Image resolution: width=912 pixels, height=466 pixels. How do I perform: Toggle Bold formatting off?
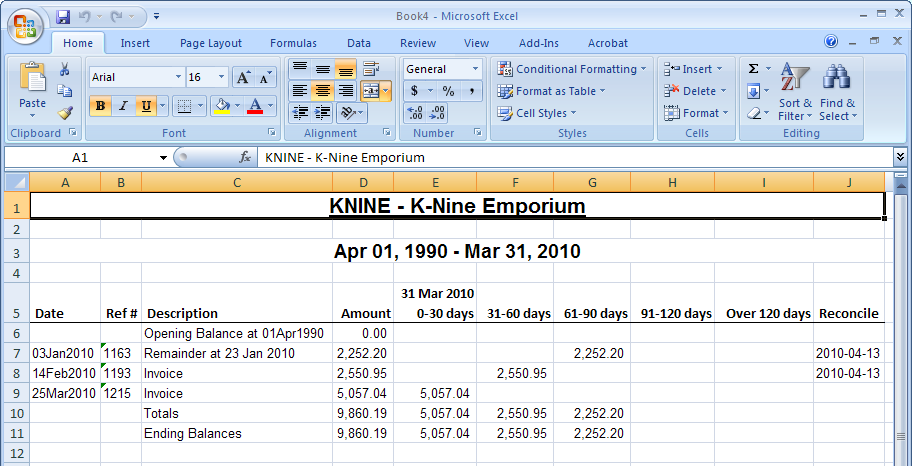[100, 106]
